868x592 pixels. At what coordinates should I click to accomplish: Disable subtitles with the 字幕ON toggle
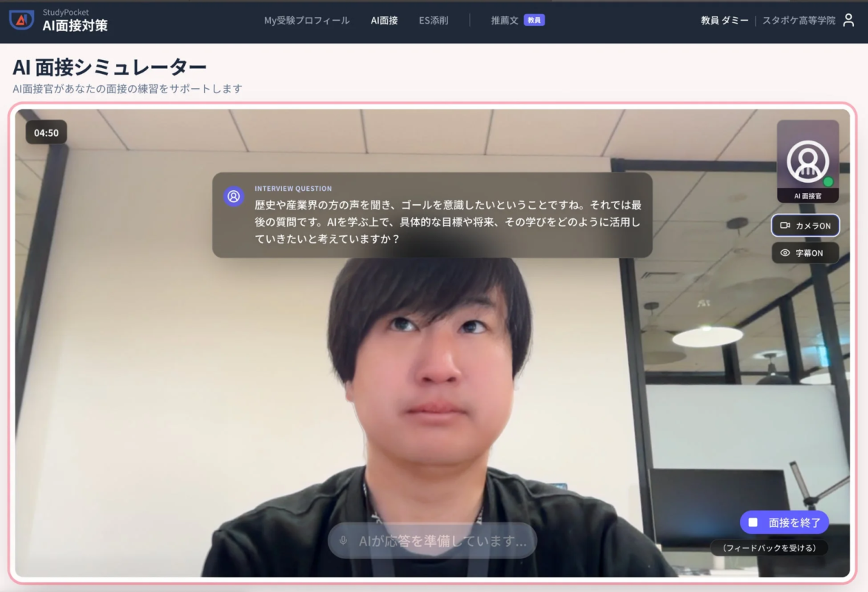tap(805, 252)
